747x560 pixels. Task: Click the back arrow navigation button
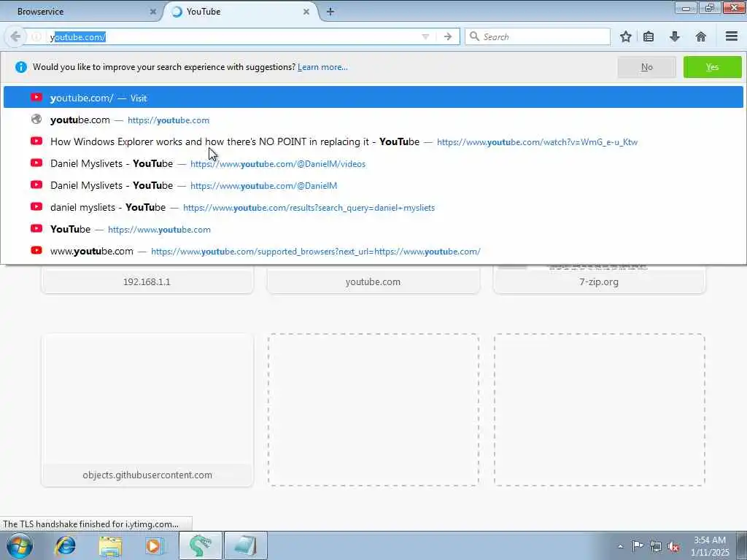click(x=15, y=36)
